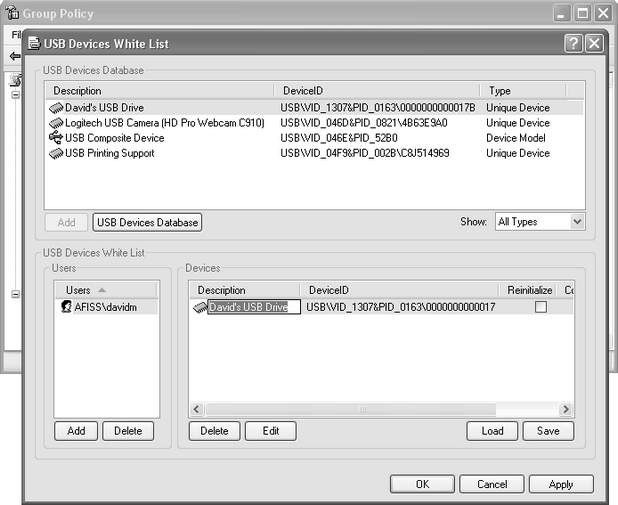
Task: Click the USB Composite Device icon
Action: 56,137
